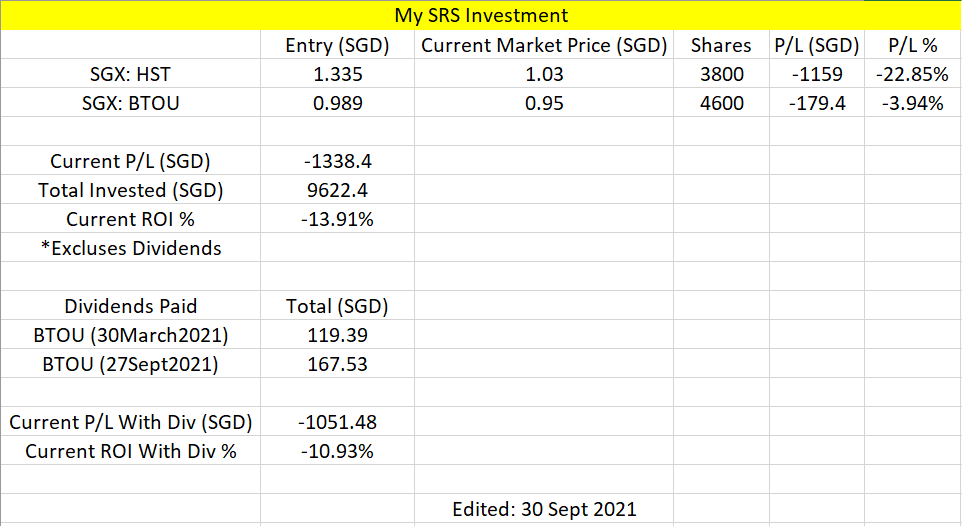The image size is (962, 526).
Task: Select BTOU market price cell 0.95
Action: [x=544, y=102]
